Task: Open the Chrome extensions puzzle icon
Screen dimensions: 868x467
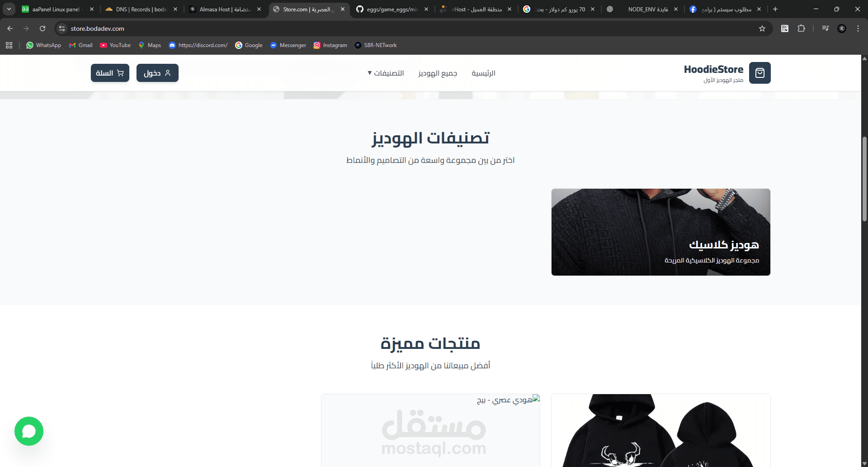Action: (801, 29)
